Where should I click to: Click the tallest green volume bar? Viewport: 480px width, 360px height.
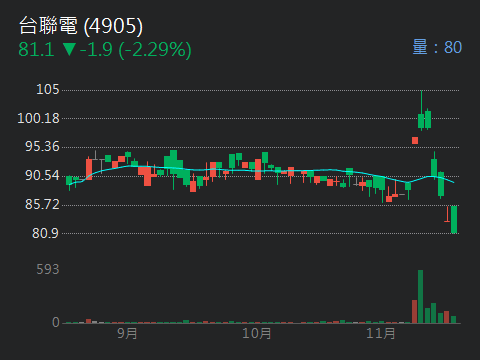coord(421,297)
